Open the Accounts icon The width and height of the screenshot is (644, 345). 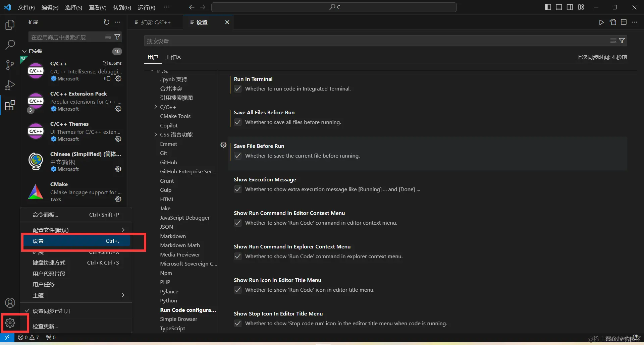click(x=10, y=303)
